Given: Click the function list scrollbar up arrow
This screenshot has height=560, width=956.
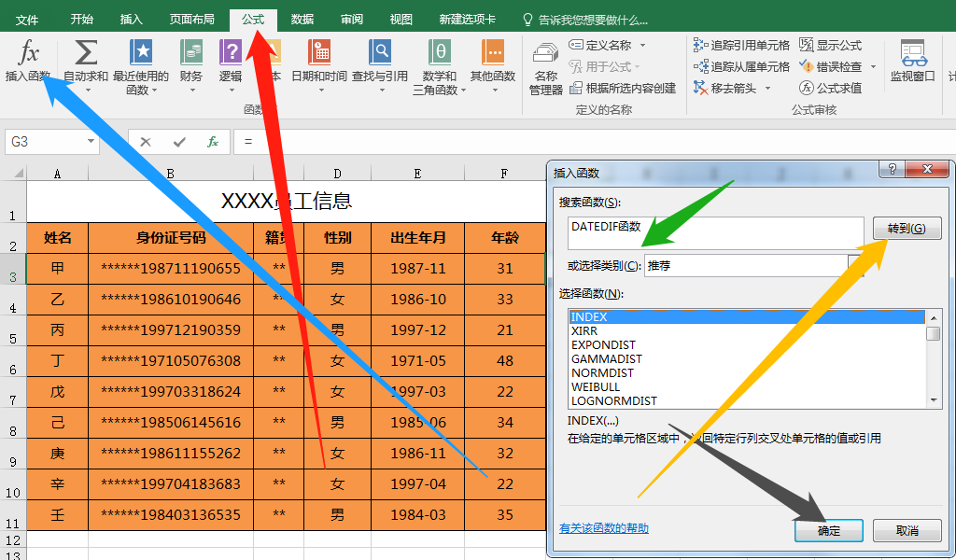Looking at the screenshot, I should (x=934, y=316).
